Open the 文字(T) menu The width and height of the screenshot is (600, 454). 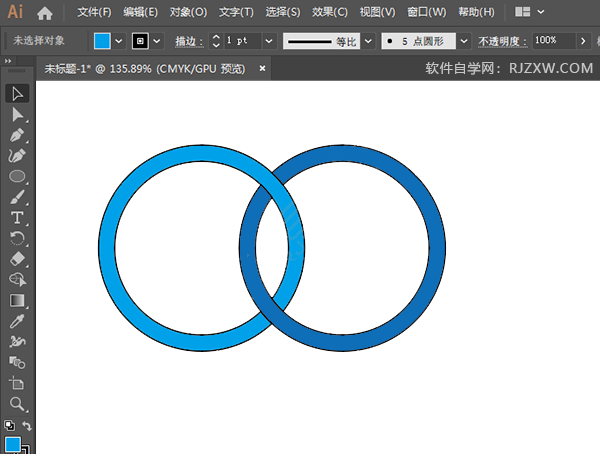point(236,12)
